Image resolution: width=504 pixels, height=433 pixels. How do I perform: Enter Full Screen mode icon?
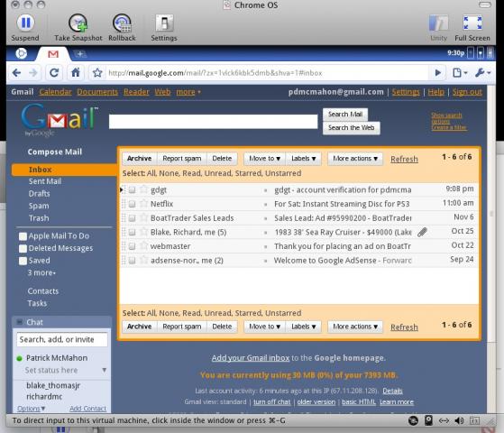click(x=472, y=23)
